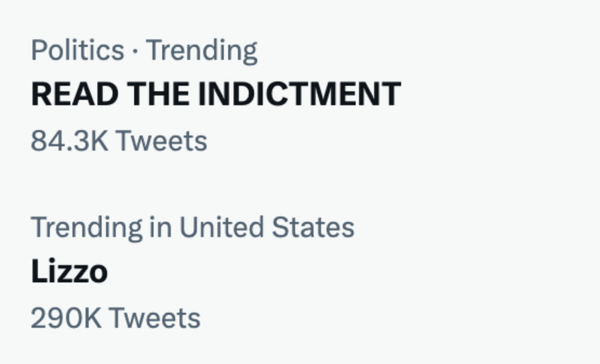
Task: Open the READ THE INDICTMENT trending topic
Action: point(215,94)
